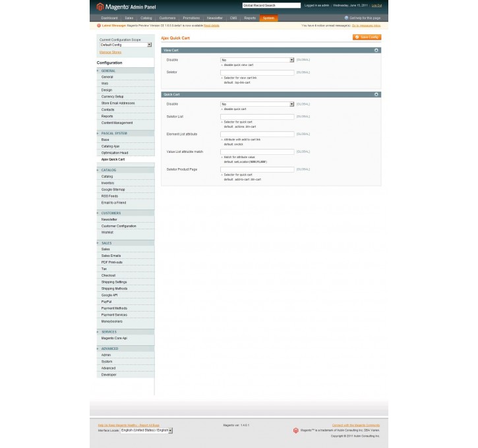Viewport: 478px width, 448px height.
Task: Open Design configuration in sidebar
Action: point(125,90)
